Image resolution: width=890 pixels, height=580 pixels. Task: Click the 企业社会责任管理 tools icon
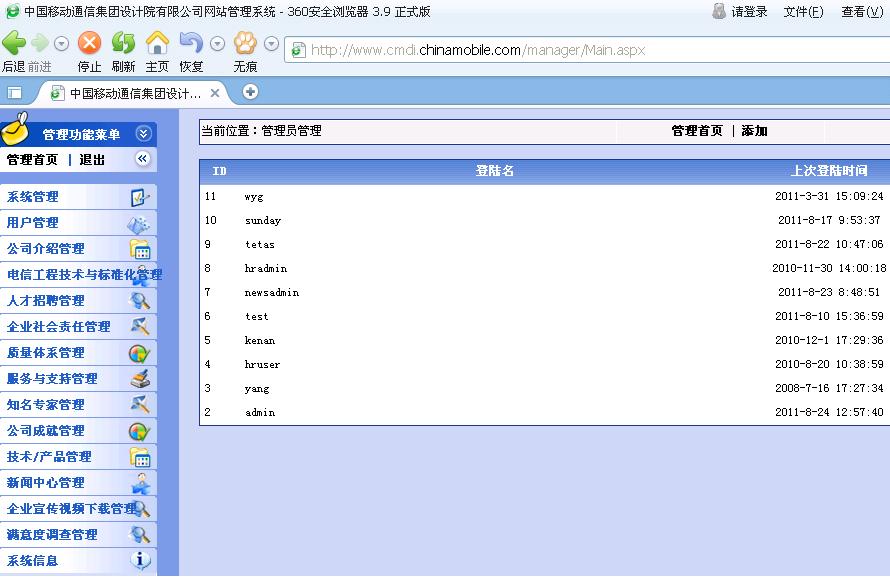click(x=140, y=326)
